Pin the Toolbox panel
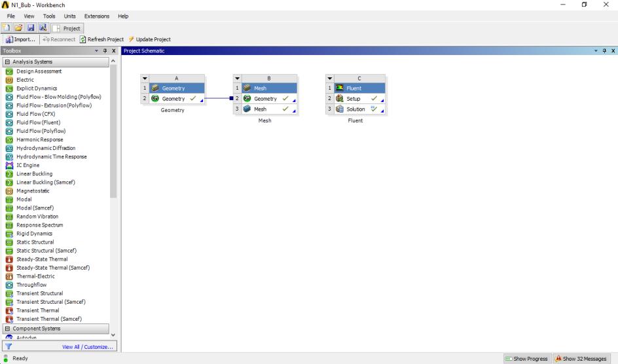Screen dimensions: 618x364 [x=105, y=51]
